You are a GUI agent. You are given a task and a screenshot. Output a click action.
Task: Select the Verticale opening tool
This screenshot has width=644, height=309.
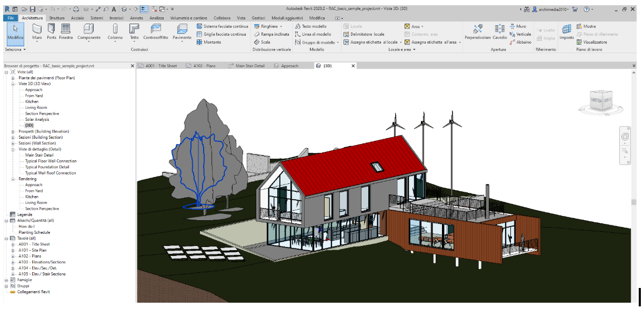[520, 34]
